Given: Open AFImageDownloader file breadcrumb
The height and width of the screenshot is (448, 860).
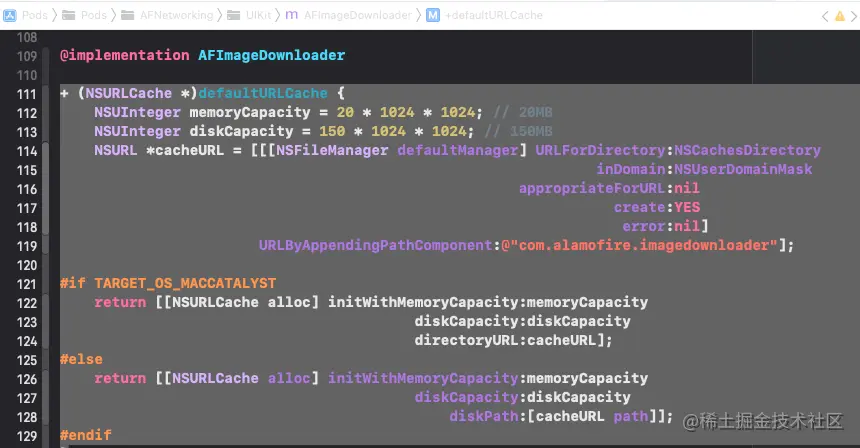Looking at the screenshot, I should 358,15.
